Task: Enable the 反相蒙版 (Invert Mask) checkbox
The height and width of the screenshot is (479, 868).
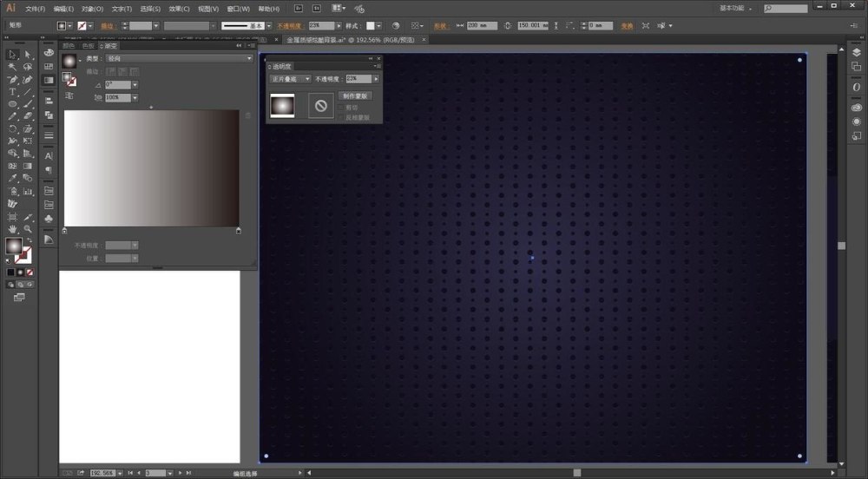Action: coord(342,116)
